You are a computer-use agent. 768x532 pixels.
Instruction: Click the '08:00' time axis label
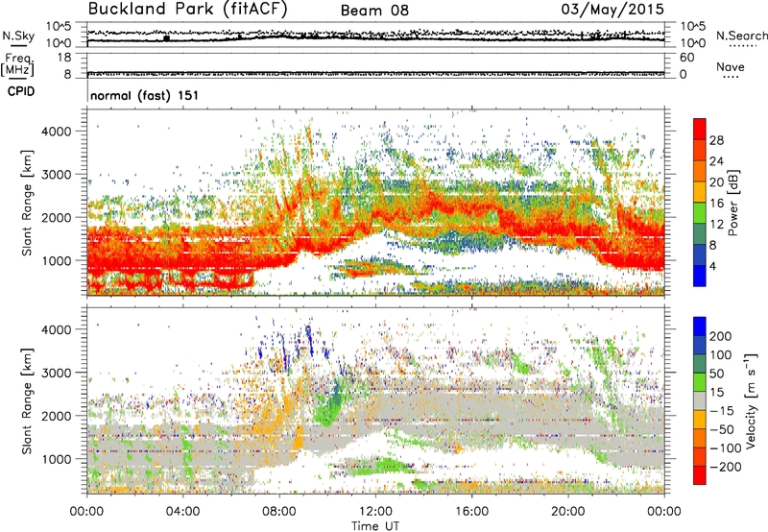click(279, 512)
